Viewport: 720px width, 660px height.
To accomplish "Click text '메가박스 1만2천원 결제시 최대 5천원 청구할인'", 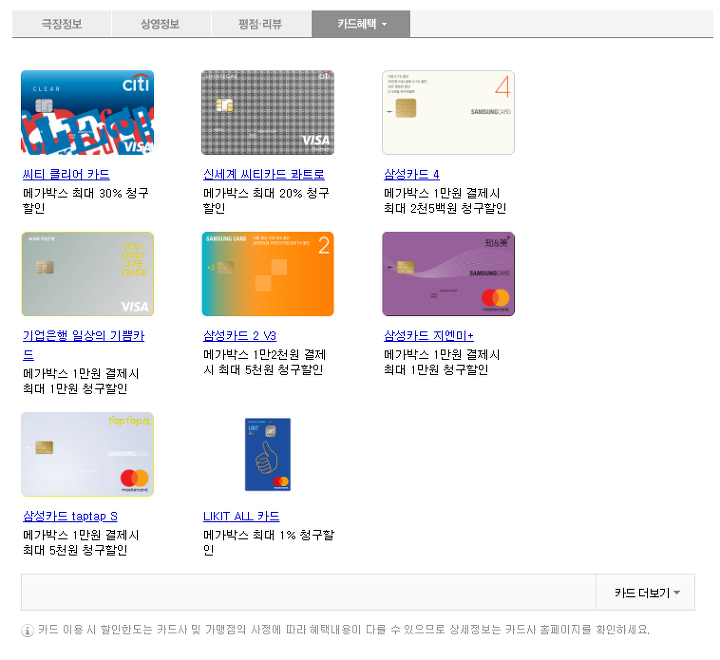I will 264,362.
